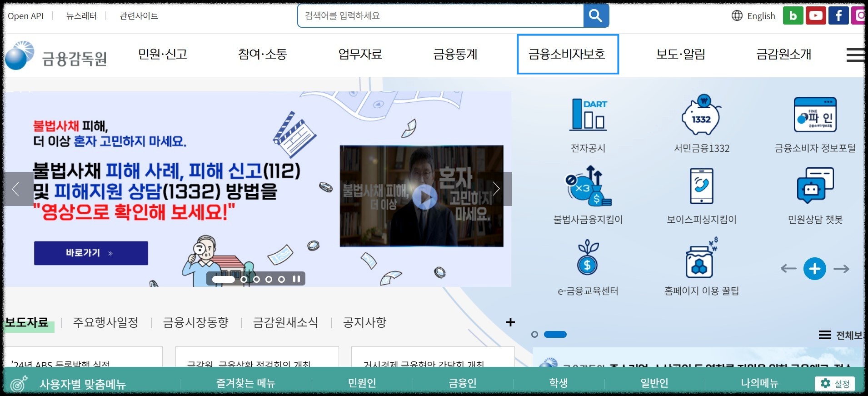Viewport: 868px width, 396px height.
Task: Open the 금융소비자보호 main menu
Action: click(x=568, y=54)
